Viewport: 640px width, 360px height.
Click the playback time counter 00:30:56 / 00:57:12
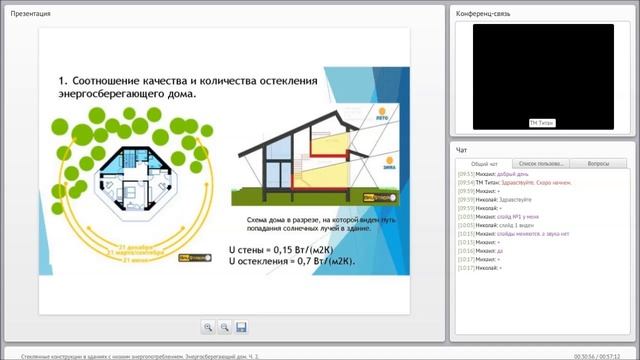tap(597, 356)
